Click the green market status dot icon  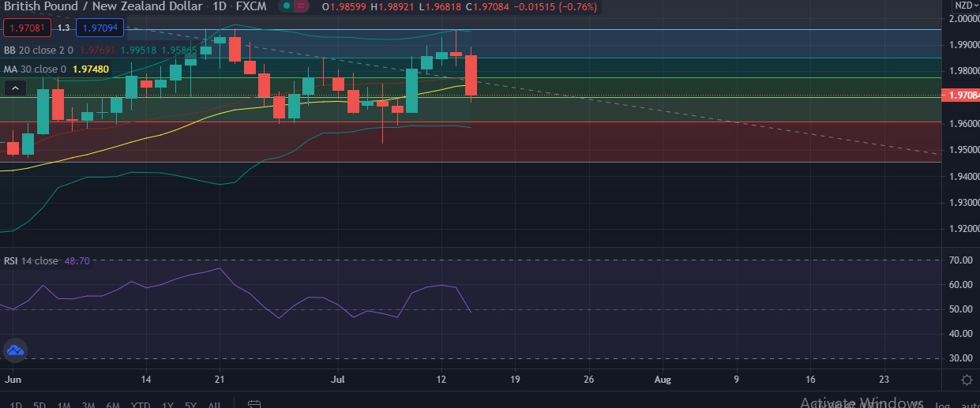tap(287, 6)
